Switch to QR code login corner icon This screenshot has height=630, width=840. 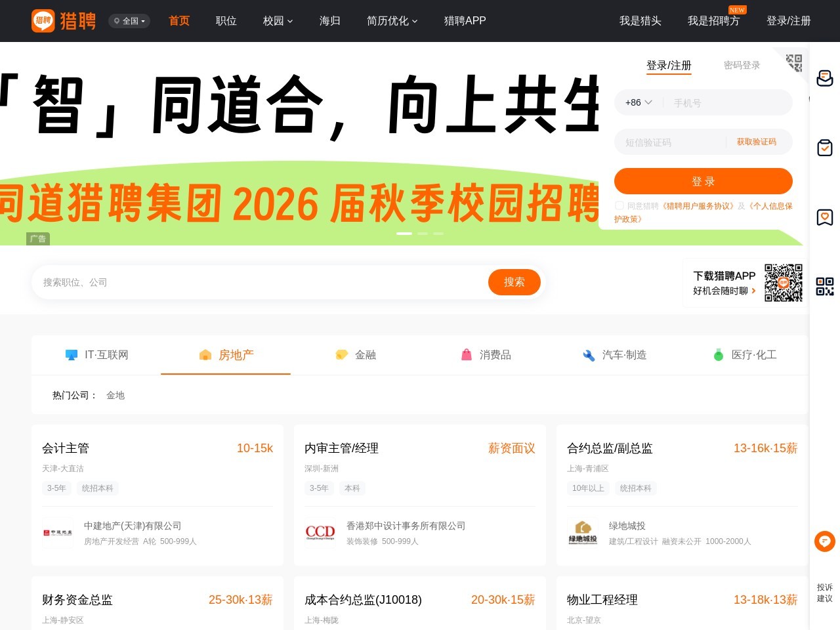(793, 62)
